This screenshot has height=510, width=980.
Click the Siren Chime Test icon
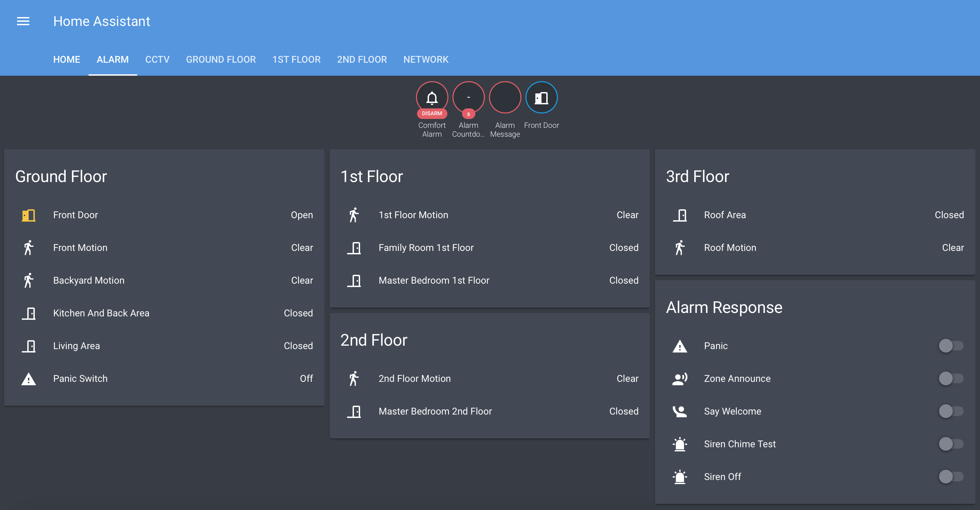click(x=680, y=444)
